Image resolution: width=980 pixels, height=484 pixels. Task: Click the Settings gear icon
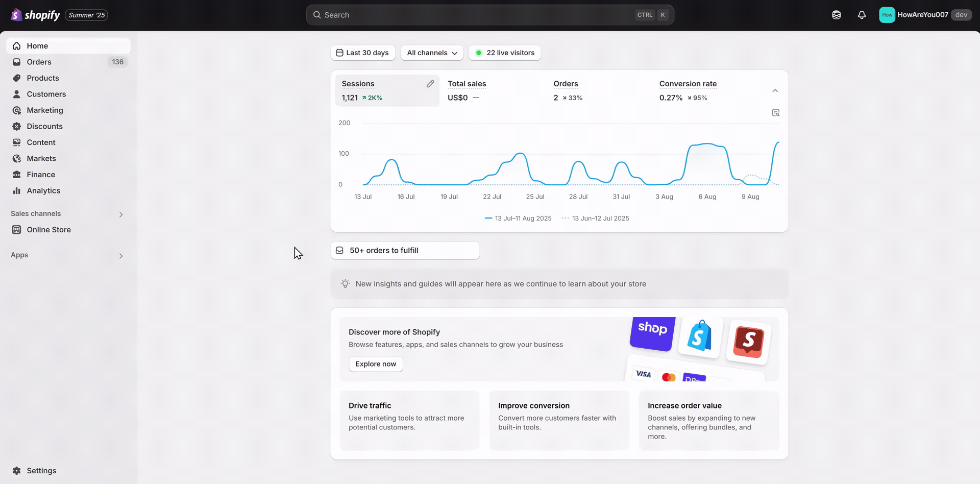pyautogui.click(x=17, y=471)
